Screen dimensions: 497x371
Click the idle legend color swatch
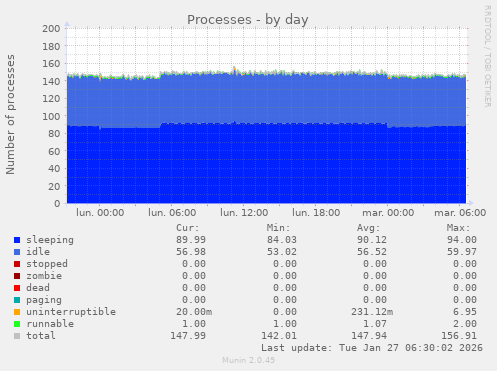point(17,252)
